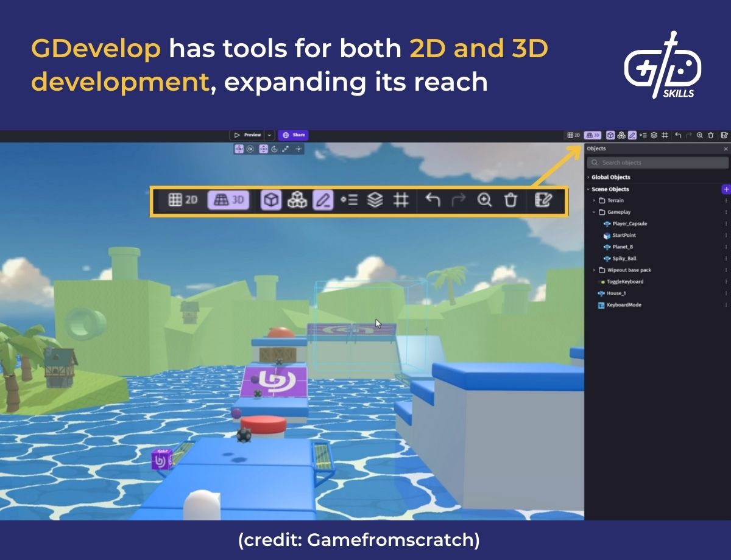This screenshot has width=731, height=560.
Task: Expand the Wipeout base pack folder
Action: (595, 270)
